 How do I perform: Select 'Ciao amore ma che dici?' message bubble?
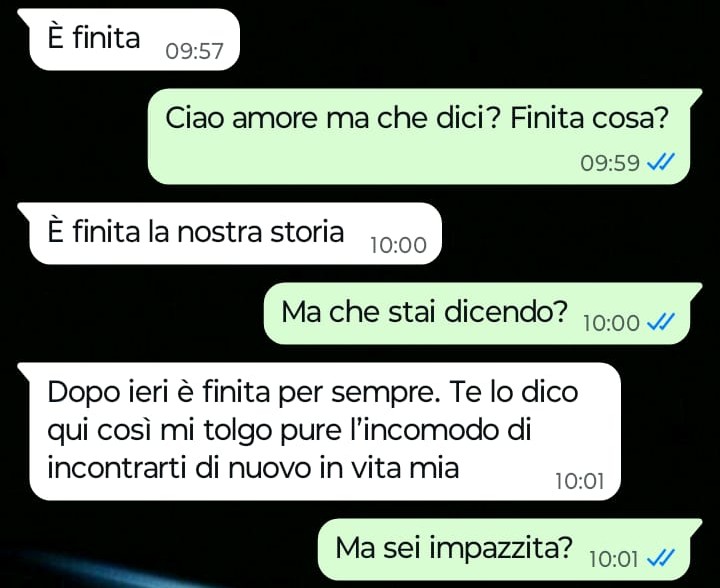tap(419, 136)
